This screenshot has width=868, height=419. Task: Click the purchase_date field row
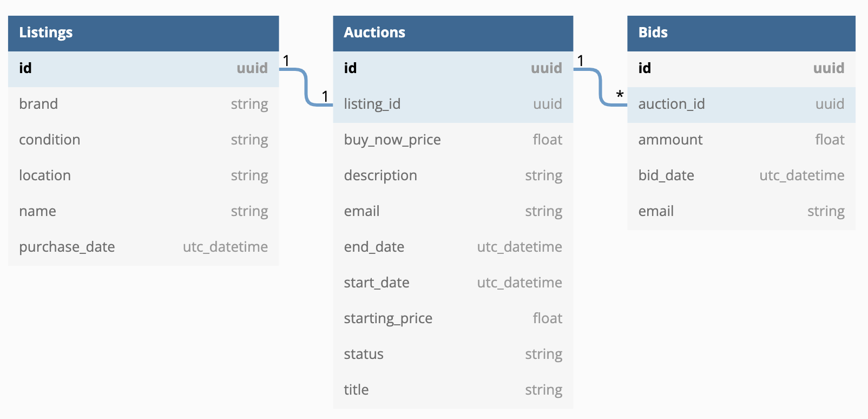click(x=143, y=247)
